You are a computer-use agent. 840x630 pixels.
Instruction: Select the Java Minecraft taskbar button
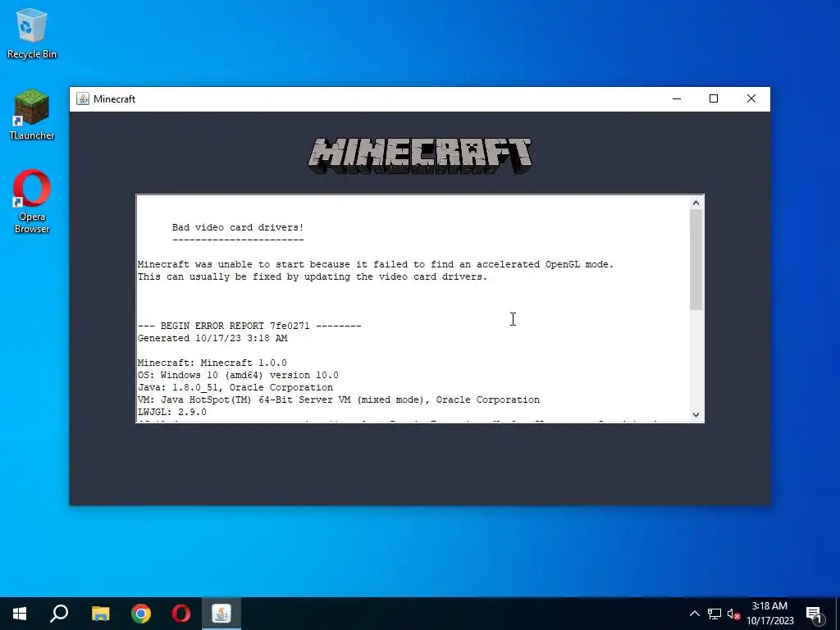pyautogui.click(x=221, y=614)
